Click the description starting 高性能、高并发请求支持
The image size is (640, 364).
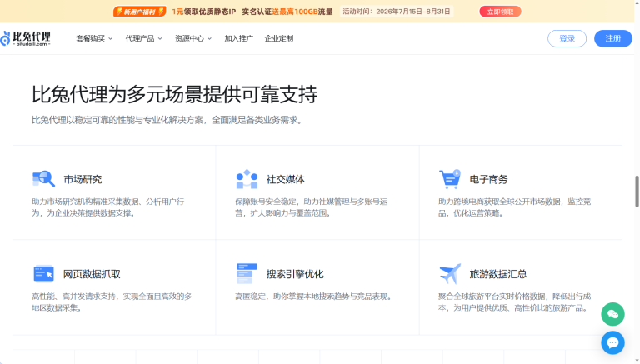[x=112, y=302]
